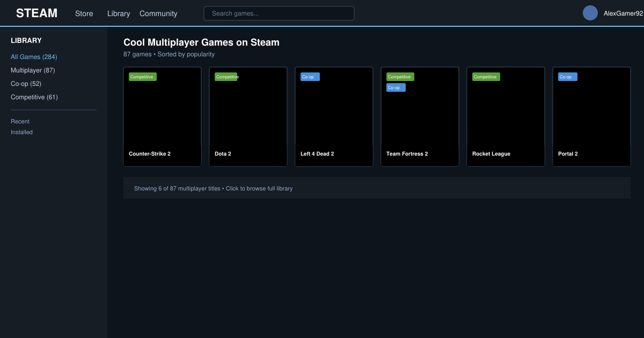
Task: Focus the Search games field
Action: click(x=279, y=13)
